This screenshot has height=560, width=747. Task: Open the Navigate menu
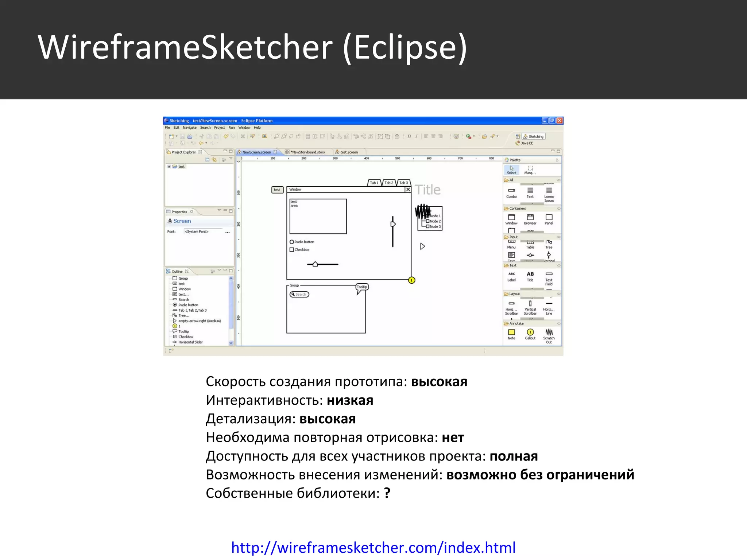[190, 128]
